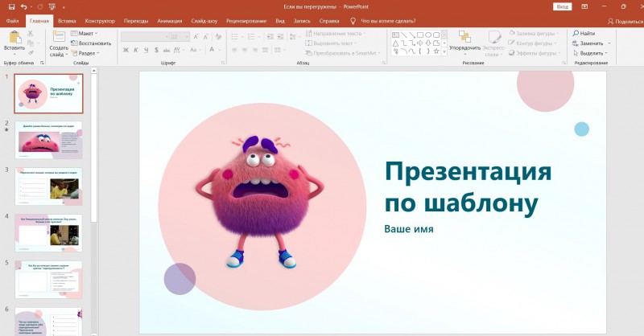Click the Вход sign-in button
Screen dimensions: 644x336
562,6
